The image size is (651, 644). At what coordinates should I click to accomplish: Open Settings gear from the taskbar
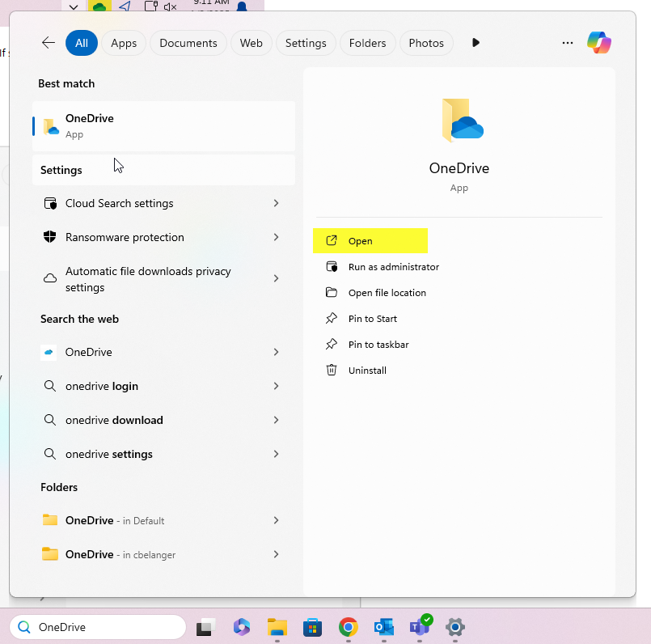(455, 627)
